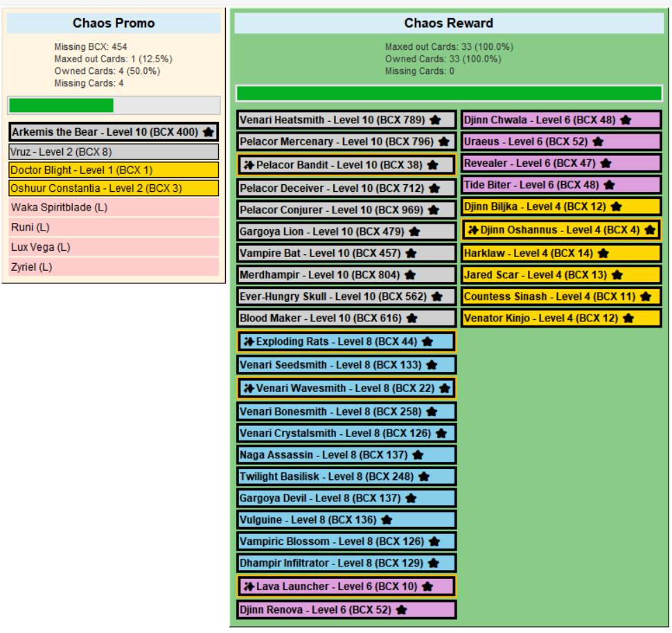This screenshot has height=633, width=672.
Task: Open the Chaos Reward header
Action: (449, 23)
